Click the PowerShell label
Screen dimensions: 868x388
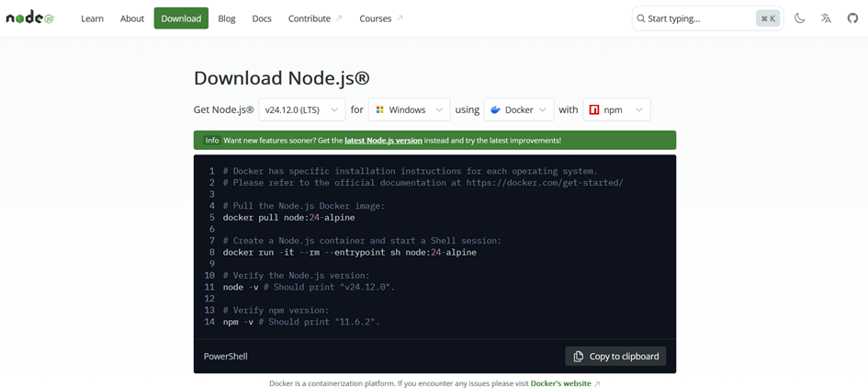(x=226, y=357)
